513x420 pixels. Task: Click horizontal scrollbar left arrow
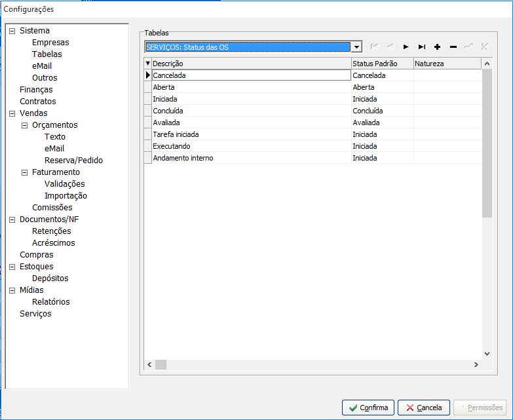[x=149, y=364]
